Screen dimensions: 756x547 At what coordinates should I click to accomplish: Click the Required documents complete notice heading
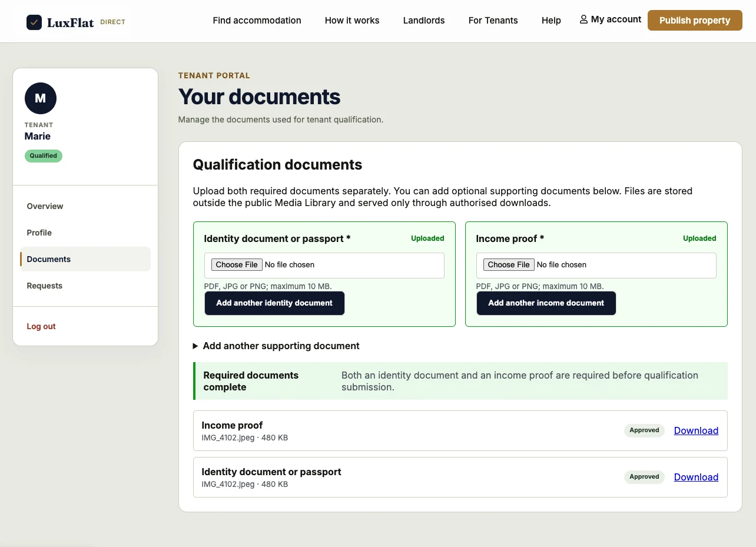251,381
